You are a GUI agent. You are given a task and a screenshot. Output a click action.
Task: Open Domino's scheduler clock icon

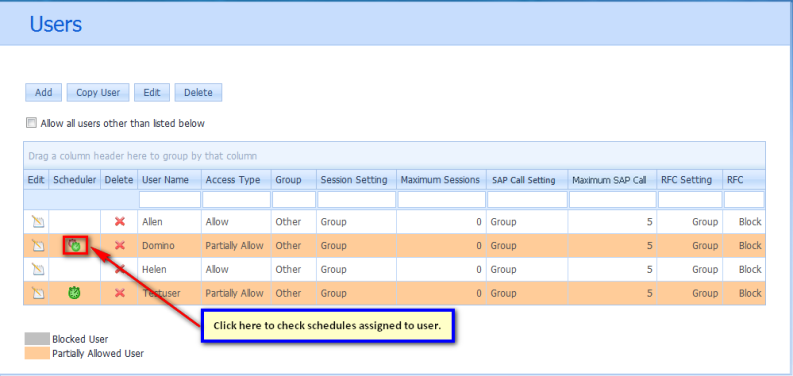coord(75,245)
